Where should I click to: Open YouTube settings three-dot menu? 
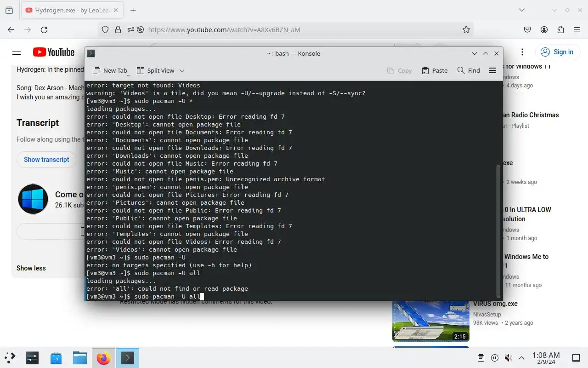coord(522,52)
